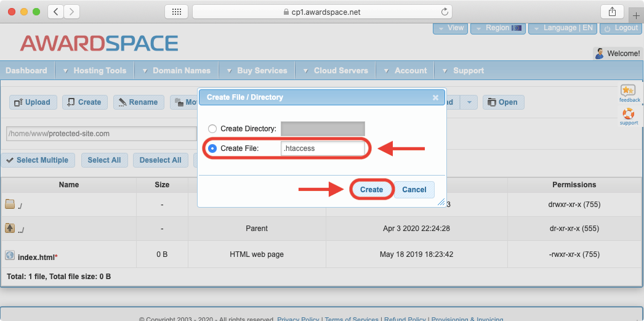The height and width of the screenshot is (321, 644).
Task: Click the /home/www/protected-site.com path field
Action: (102, 134)
